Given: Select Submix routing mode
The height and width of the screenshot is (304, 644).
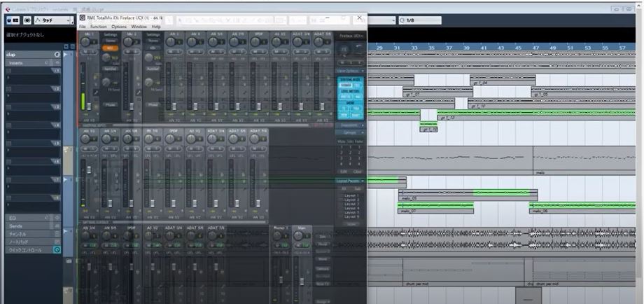Looking at the screenshot, I should 346,85.
